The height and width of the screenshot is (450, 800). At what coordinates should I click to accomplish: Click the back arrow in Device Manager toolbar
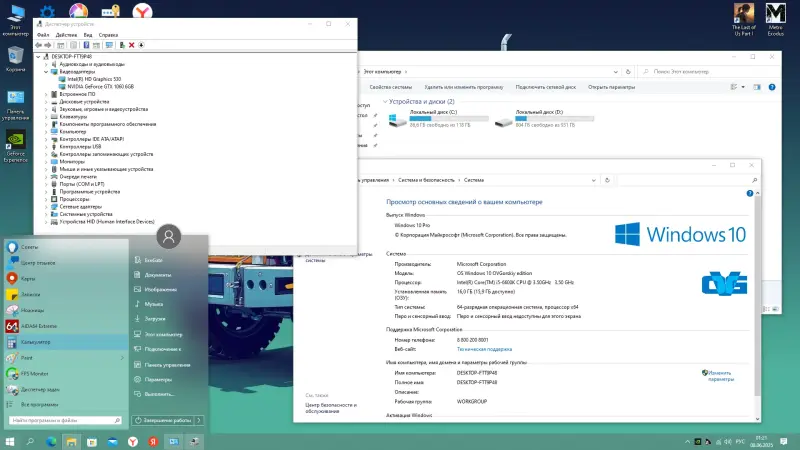38,45
